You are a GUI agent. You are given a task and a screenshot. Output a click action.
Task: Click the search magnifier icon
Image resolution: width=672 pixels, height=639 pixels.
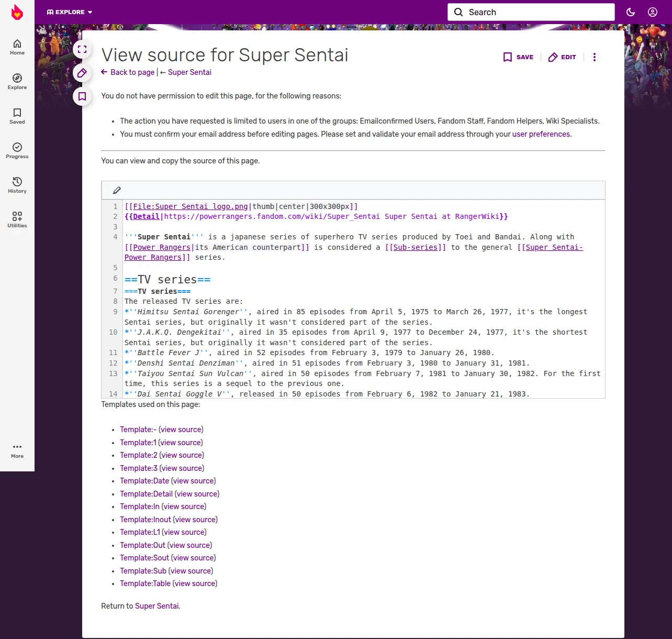(458, 12)
